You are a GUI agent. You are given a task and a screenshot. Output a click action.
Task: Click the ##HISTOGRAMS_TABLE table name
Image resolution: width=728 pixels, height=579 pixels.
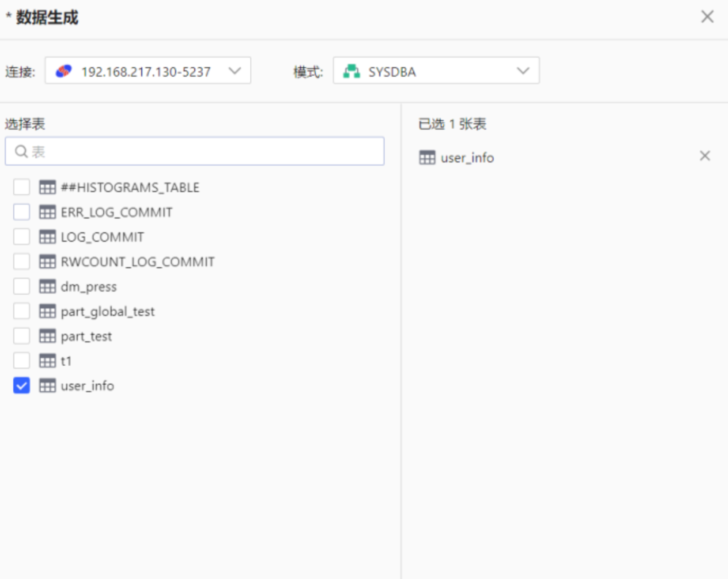(x=130, y=187)
